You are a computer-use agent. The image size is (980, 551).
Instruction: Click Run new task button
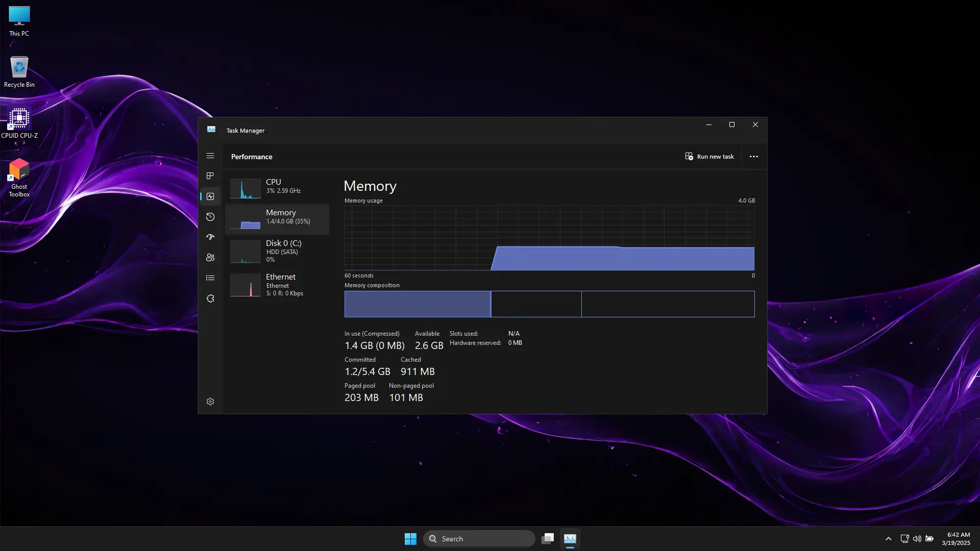pyautogui.click(x=709, y=157)
